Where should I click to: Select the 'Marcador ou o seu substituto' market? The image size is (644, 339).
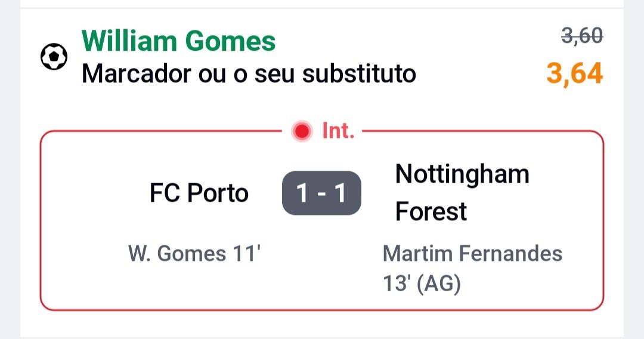tap(248, 75)
